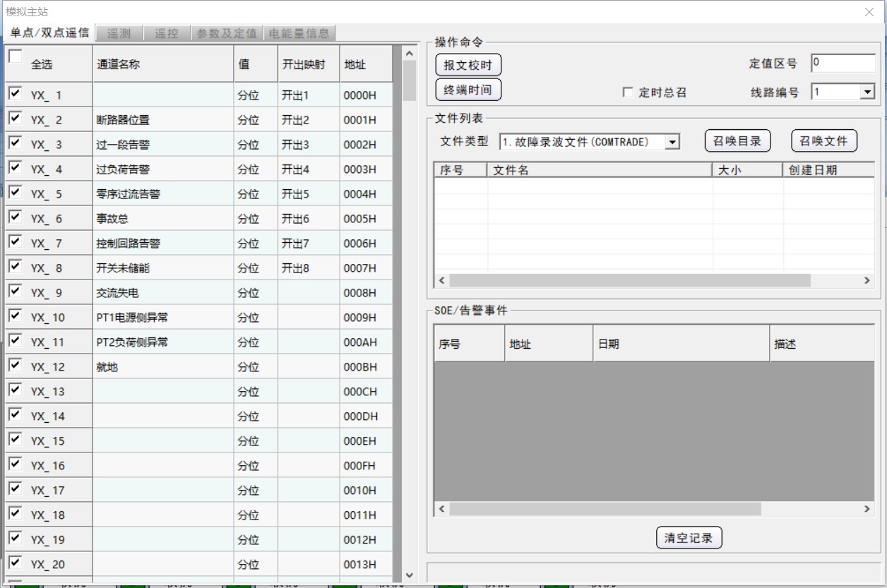Close the 模拟主站 window

pyautogui.click(x=869, y=12)
